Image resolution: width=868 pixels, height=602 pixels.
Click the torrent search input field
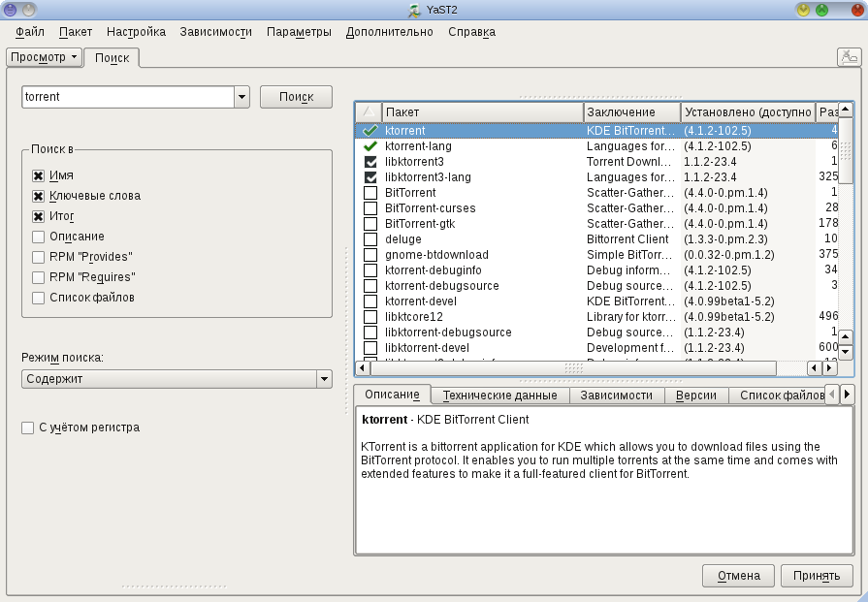click(x=128, y=97)
